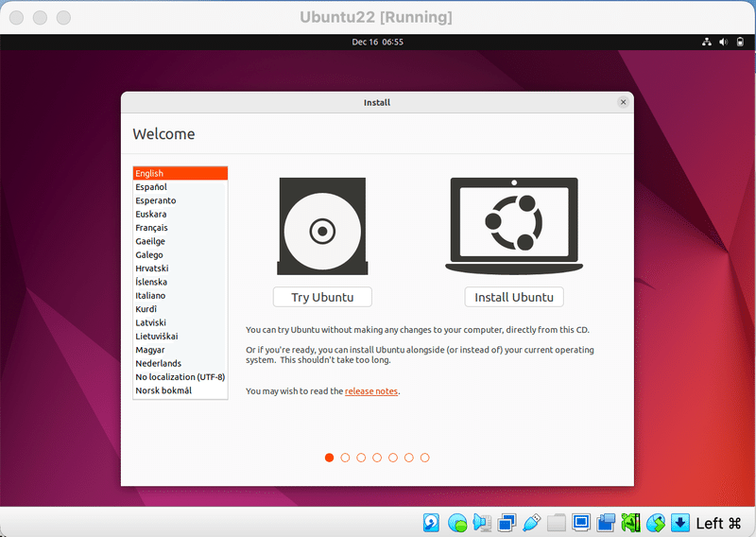Viewport: 756px width, 537px height.
Task: Click the mouse integration indicator icon
Action: click(656, 523)
